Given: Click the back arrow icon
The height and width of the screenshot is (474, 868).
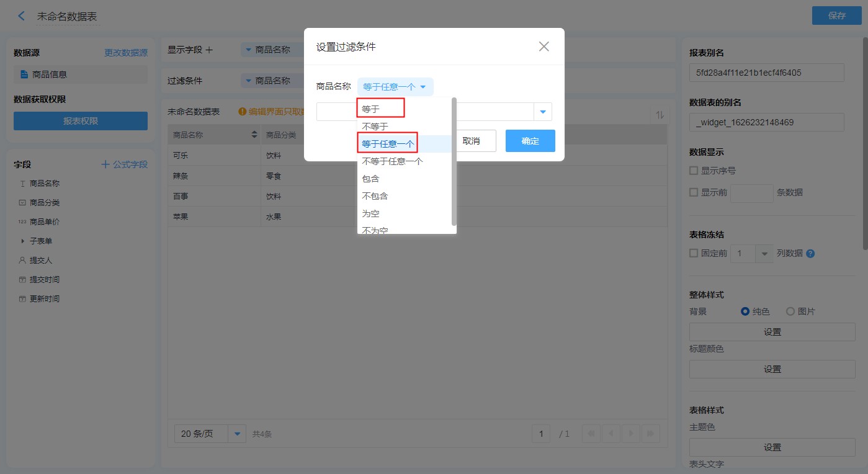Looking at the screenshot, I should pyautogui.click(x=22, y=16).
